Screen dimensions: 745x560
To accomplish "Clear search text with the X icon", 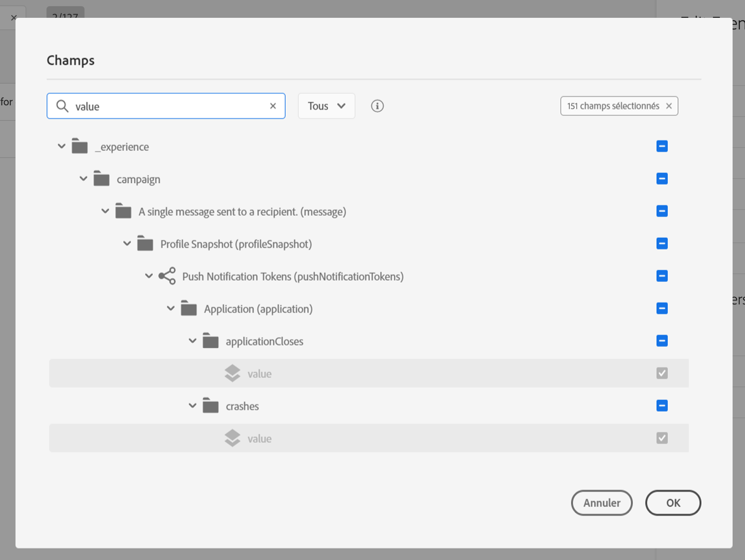I will [273, 106].
